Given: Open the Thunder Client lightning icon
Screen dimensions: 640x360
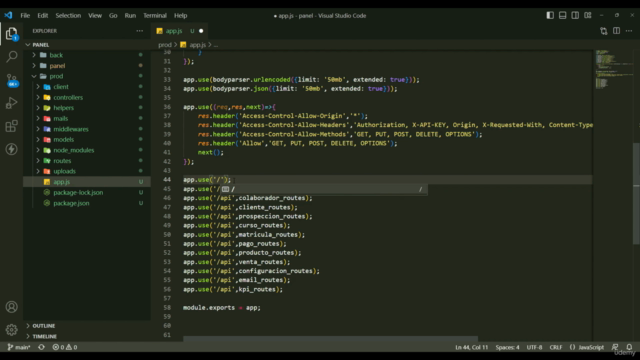Looking at the screenshot, I should 11,149.
